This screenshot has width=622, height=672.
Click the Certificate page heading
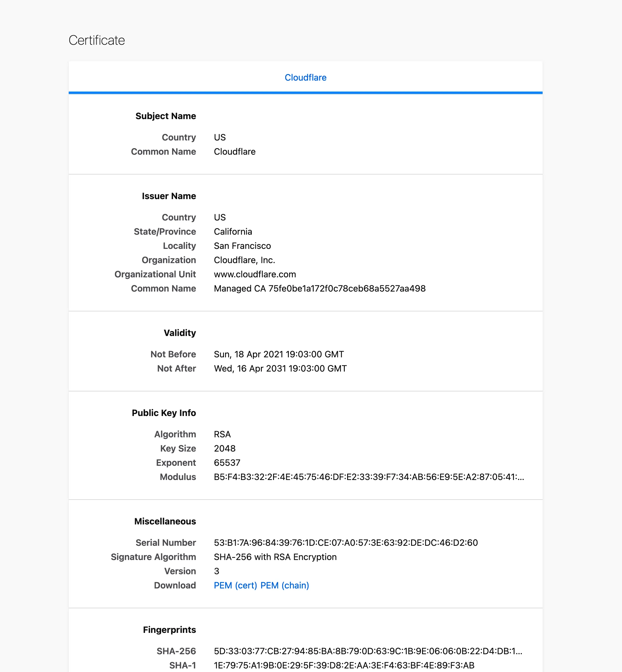[97, 40]
